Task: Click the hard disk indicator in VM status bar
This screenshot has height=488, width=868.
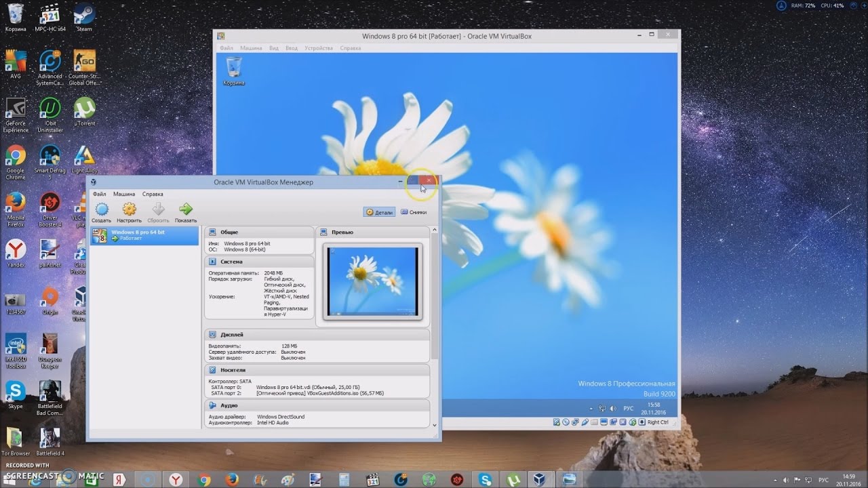Action: coord(556,422)
